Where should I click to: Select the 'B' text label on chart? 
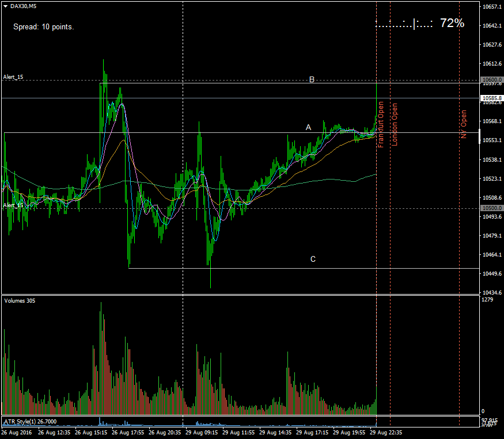point(312,80)
